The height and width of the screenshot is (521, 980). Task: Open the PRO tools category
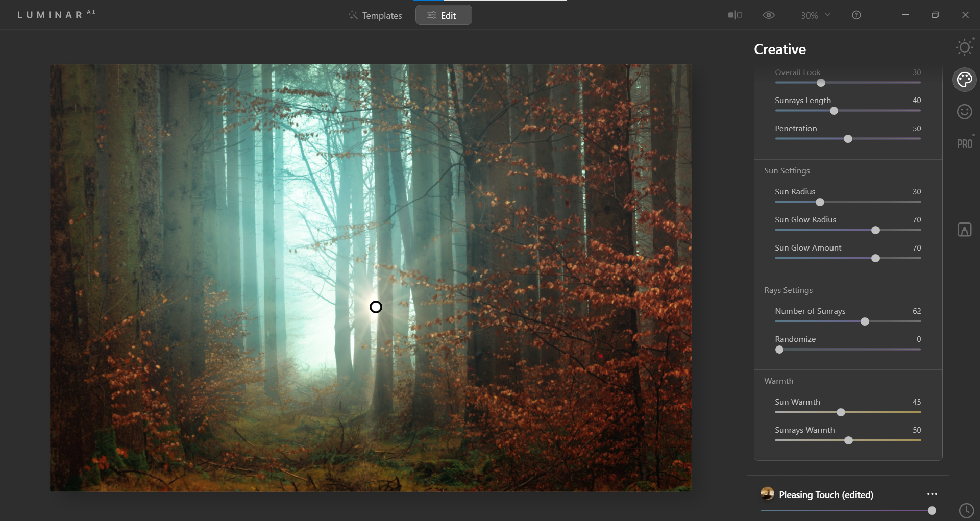click(964, 144)
